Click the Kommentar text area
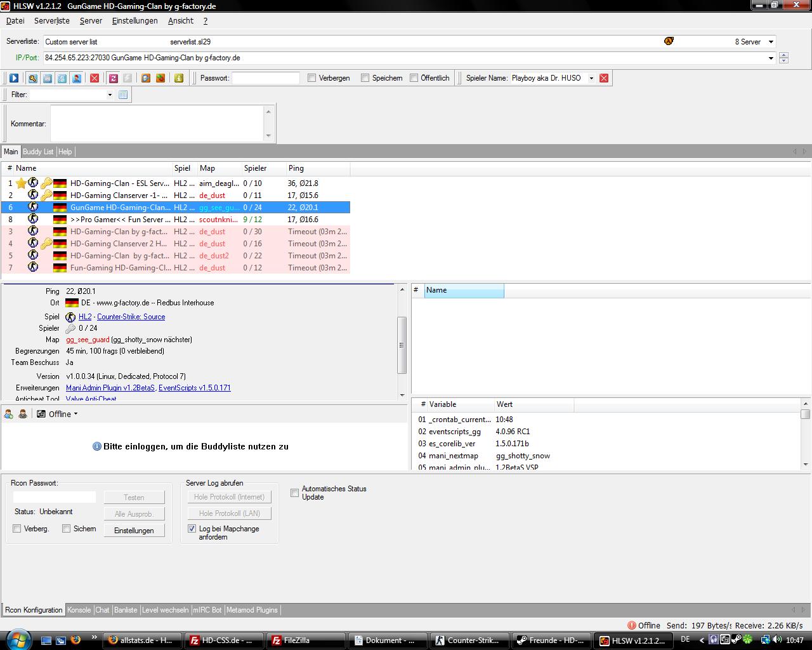 click(x=157, y=123)
